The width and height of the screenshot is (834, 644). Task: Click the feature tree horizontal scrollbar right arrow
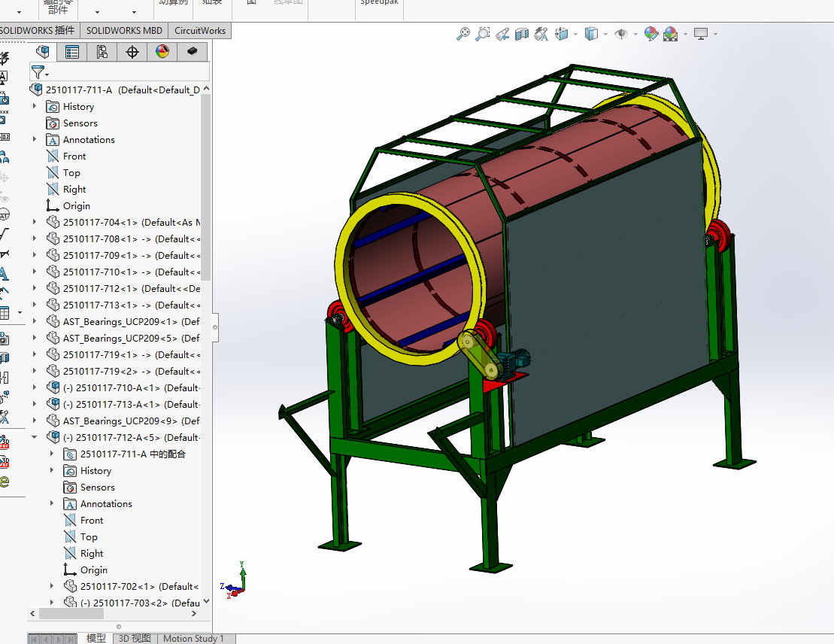[196, 614]
